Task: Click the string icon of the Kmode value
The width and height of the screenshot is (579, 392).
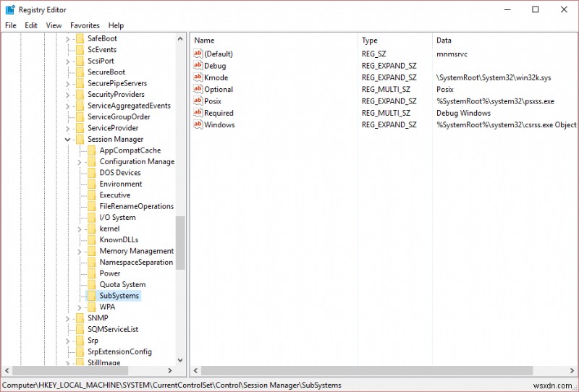Action: 198,77
